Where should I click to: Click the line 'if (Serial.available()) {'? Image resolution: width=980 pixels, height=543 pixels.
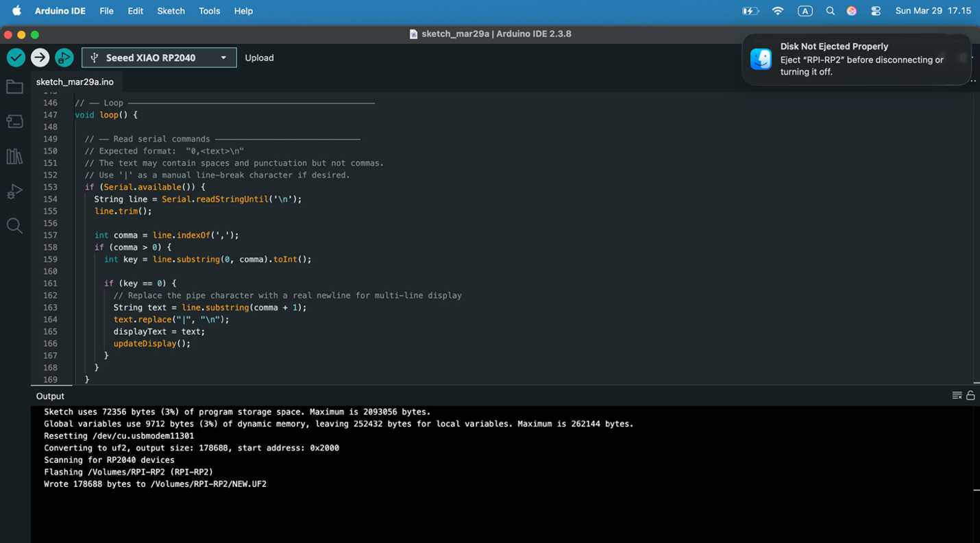(145, 187)
